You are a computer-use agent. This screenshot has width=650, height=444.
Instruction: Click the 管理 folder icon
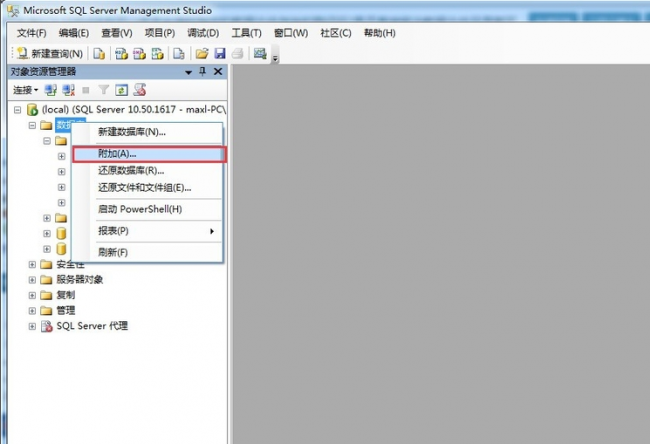(x=46, y=311)
